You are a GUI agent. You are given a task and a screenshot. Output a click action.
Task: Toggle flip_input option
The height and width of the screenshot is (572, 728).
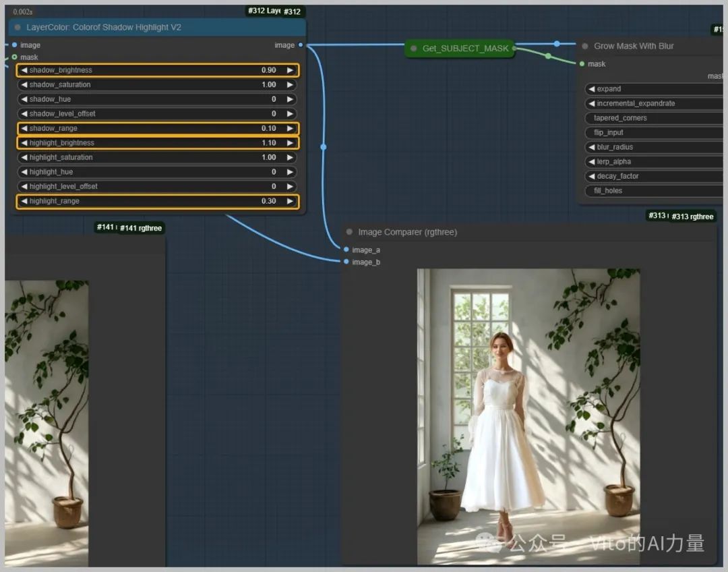point(655,132)
